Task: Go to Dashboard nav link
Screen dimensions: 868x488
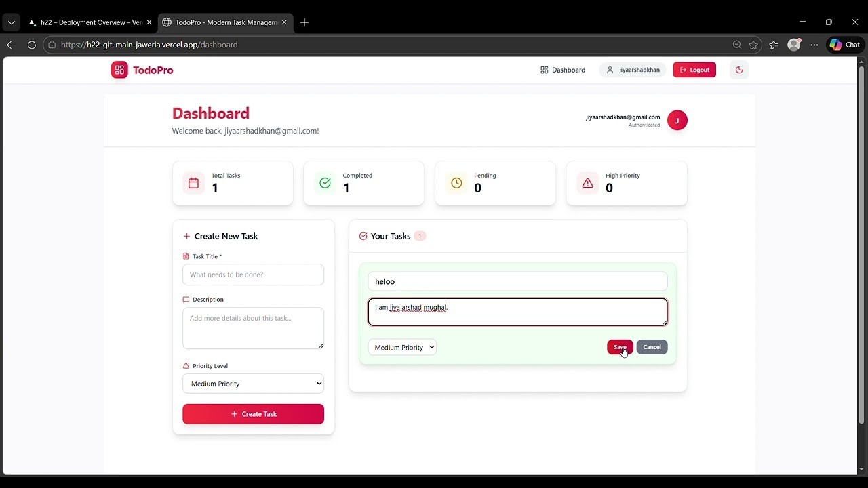Action: tap(563, 70)
